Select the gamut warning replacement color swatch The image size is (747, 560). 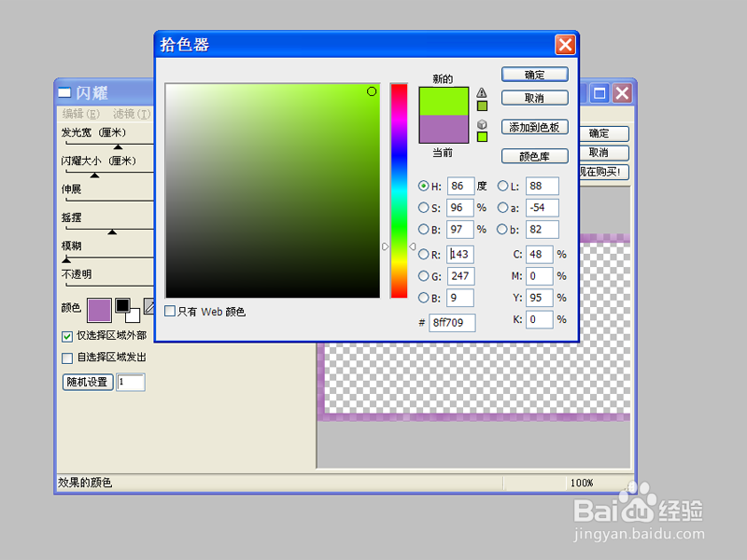(482, 105)
